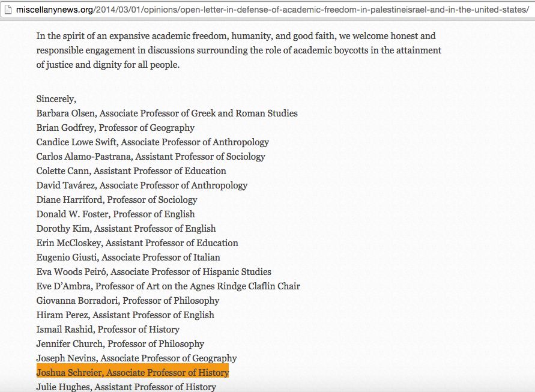Click Brian Godfrey, Professor of Geography
Viewport: 535px width, 392px height.
pos(115,128)
